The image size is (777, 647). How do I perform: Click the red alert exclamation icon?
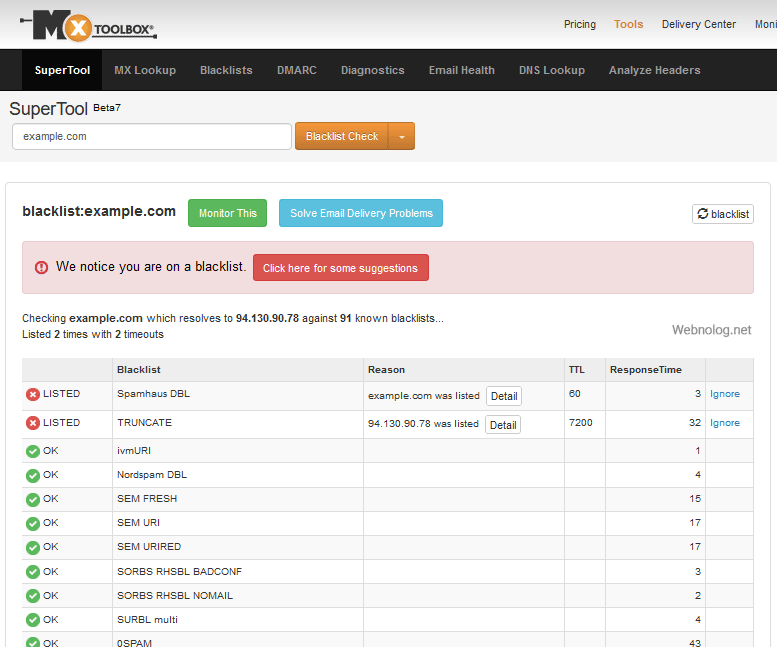[x=41, y=268]
